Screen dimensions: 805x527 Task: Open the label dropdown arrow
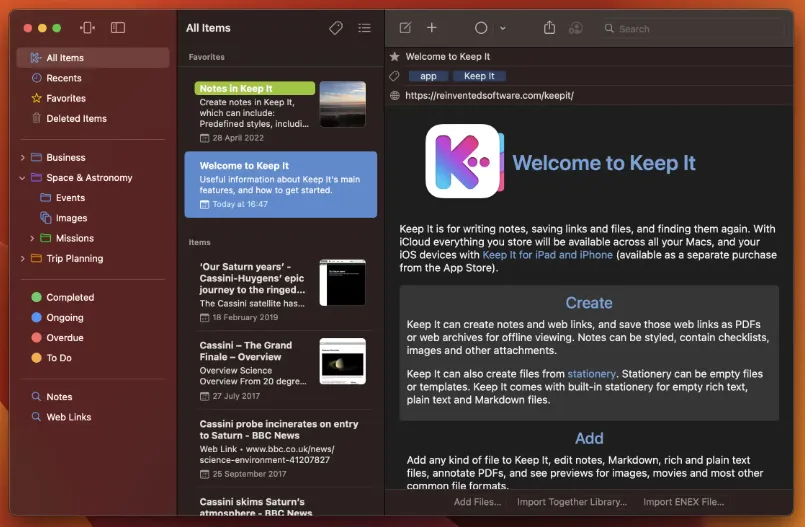point(503,28)
